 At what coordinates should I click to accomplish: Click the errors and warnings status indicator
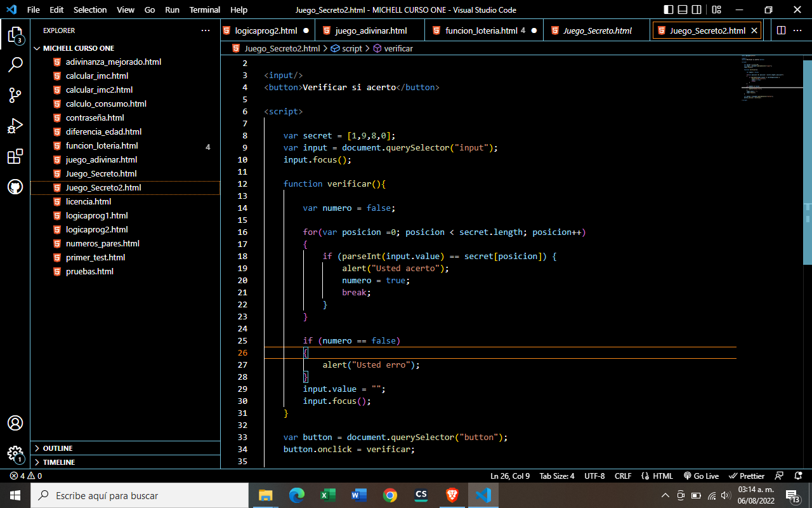click(x=26, y=476)
